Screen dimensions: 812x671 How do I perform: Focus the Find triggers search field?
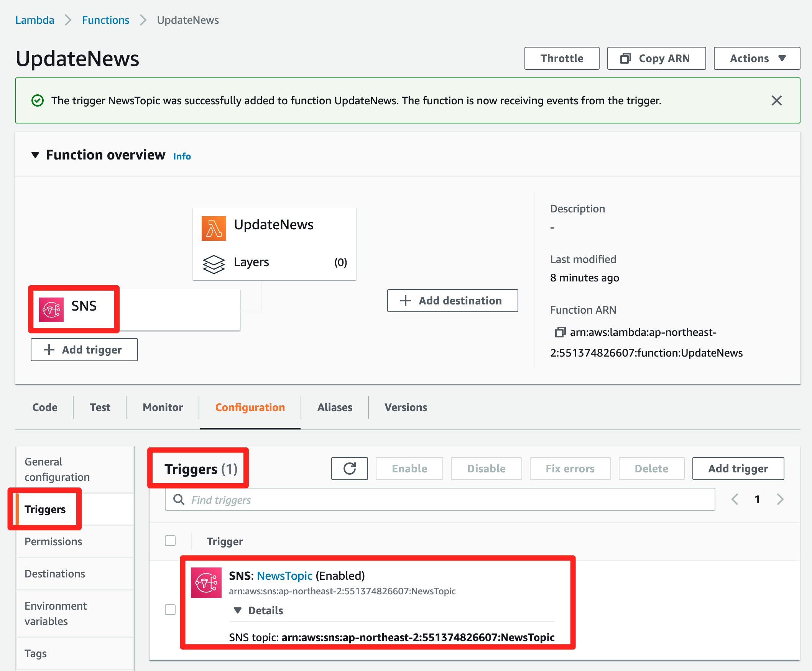pyautogui.click(x=440, y=499)
